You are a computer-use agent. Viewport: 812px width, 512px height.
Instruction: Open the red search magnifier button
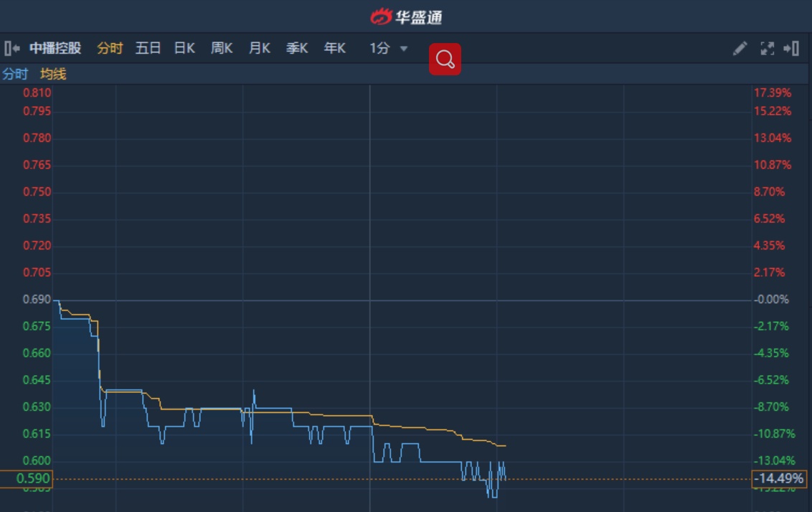click(445, 59)
